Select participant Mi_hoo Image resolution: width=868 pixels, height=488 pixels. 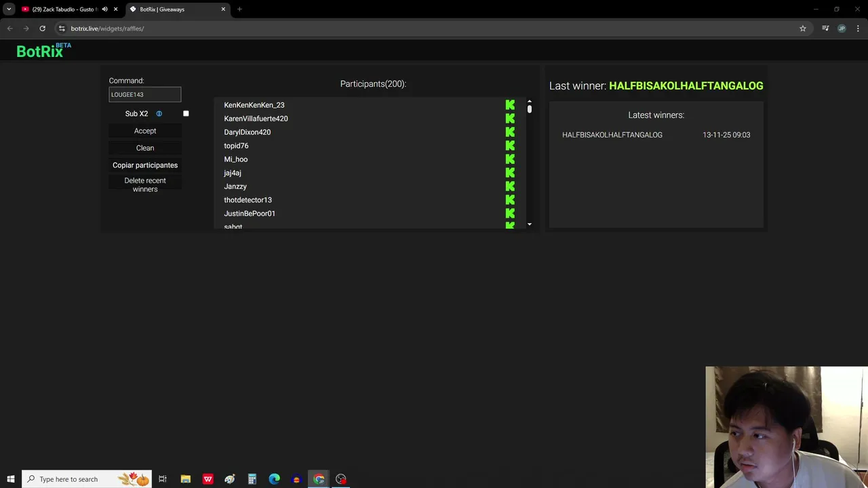(x=236, y=159)
